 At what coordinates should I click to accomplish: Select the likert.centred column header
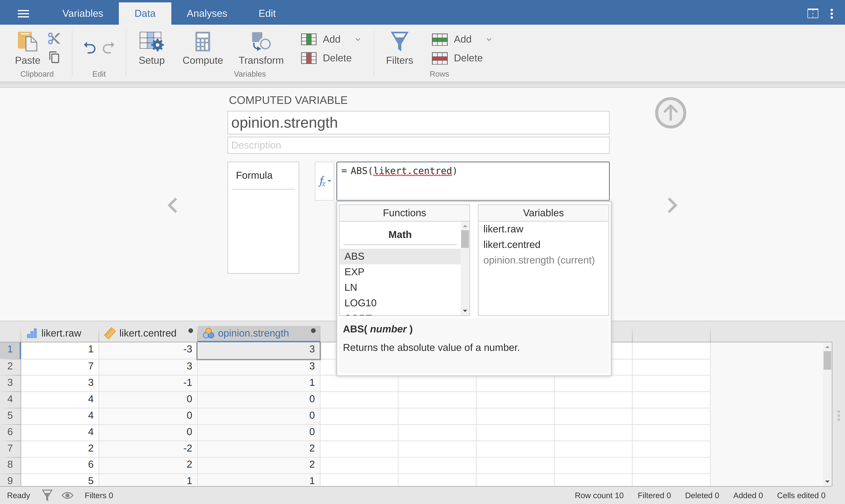tap(148, 333)
